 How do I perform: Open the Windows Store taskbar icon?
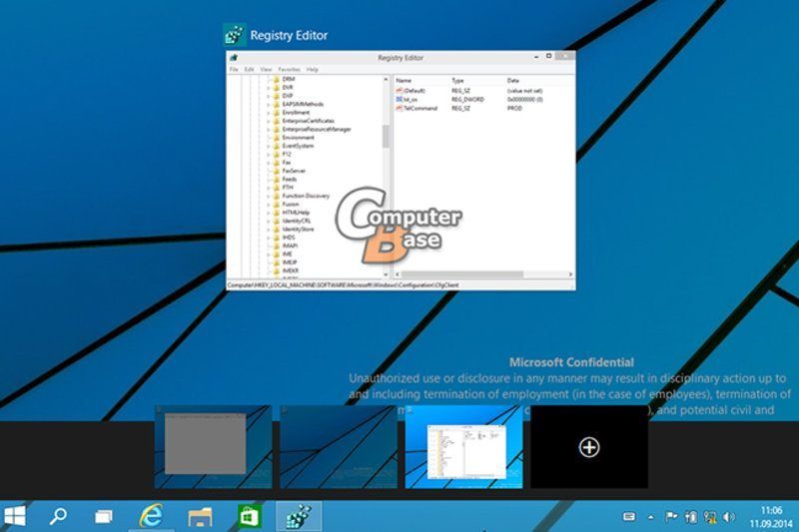(248, 516)
